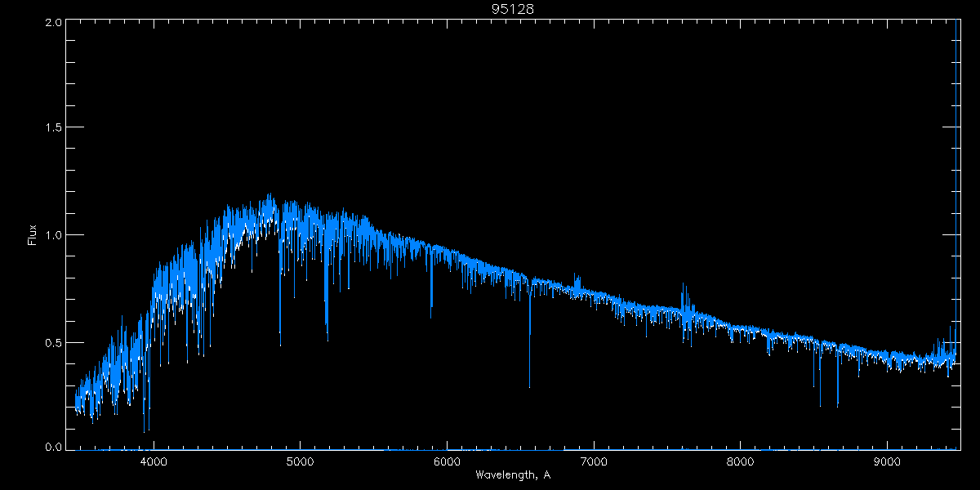Click the 1.5 y-axis tick label

54,128
